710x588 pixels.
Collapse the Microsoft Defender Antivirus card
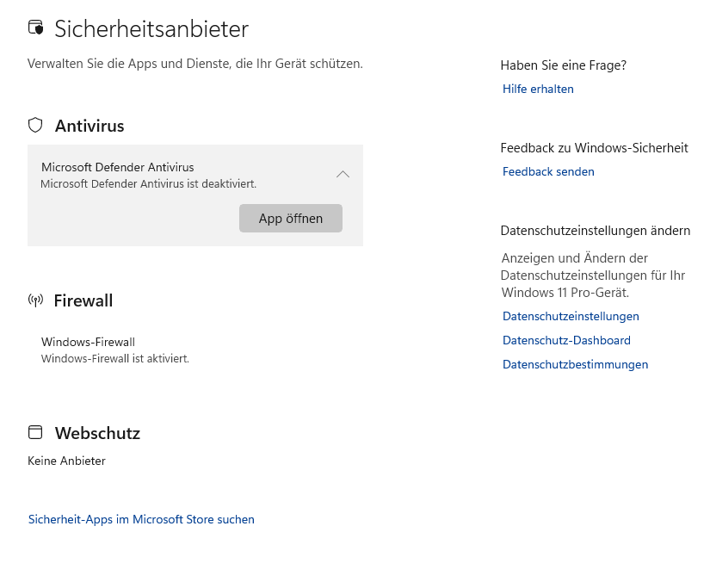[x=343, y=175]
